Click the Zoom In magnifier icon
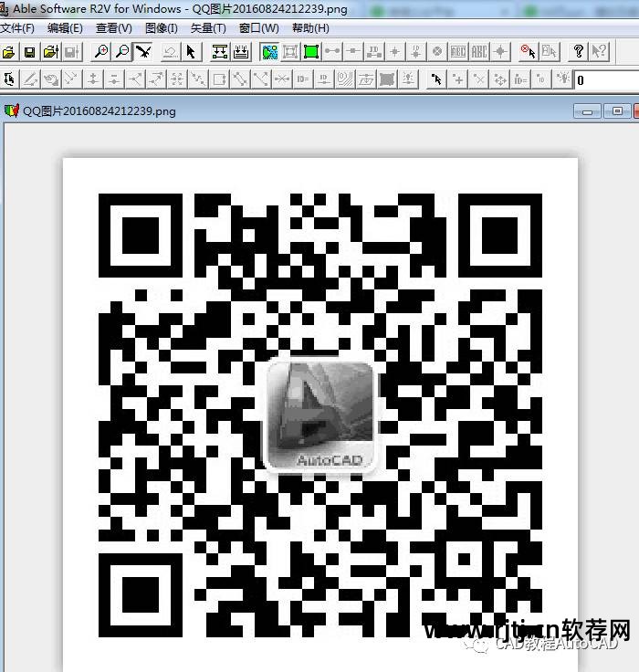The height and width of the screenshot is (672, 639). (x=101, y=52)
